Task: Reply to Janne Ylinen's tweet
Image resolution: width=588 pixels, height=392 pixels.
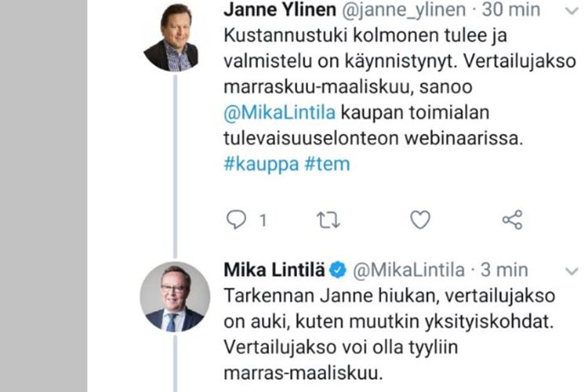Action: pos(237,220)
